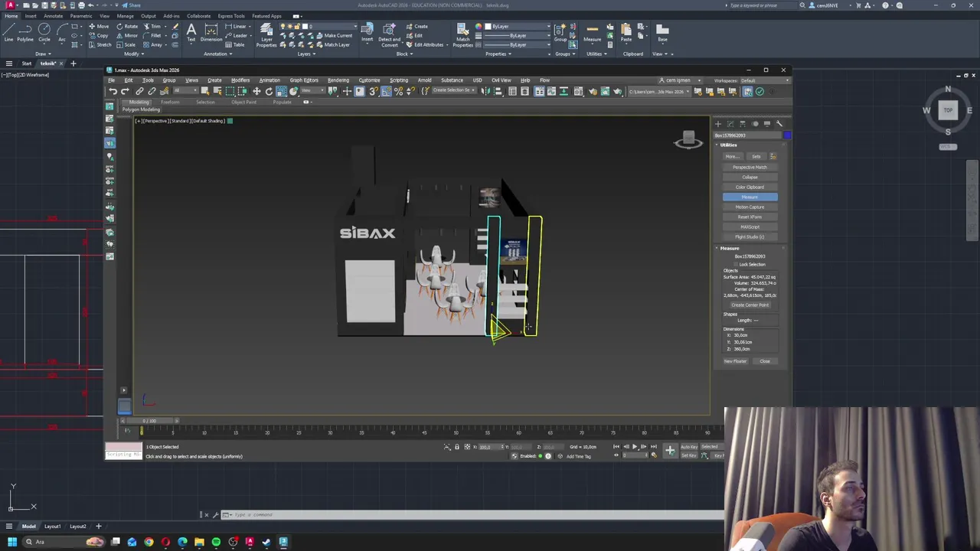Viewport: 980px width, 551px height.
Task: Click the Reset XForm utility button
Action: point(750,217)
